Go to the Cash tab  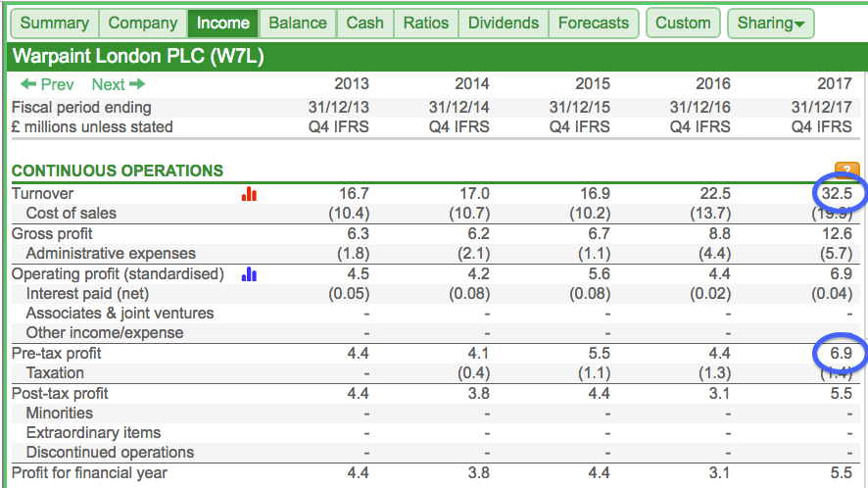364,23
